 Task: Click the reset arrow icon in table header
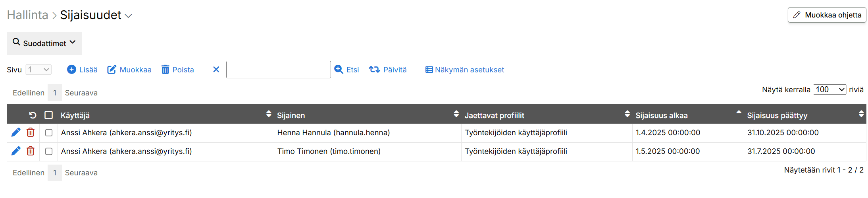(33, 115)
